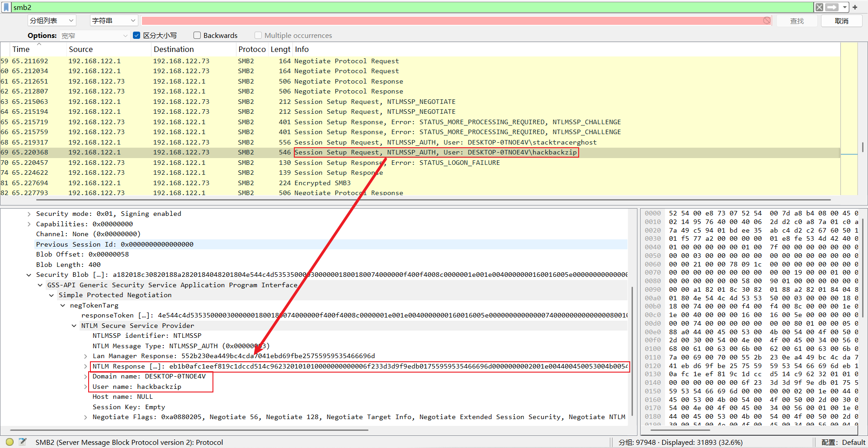868x448 pixels.
Task: Tick the Multiple occurrences checkbox
Action: (x=258, y=35)
